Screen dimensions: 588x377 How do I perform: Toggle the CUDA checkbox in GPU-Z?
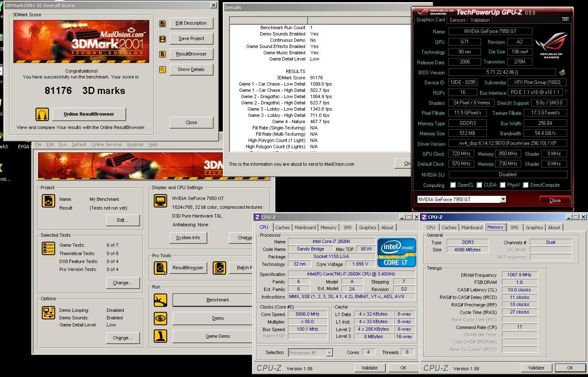click(479, 185)
